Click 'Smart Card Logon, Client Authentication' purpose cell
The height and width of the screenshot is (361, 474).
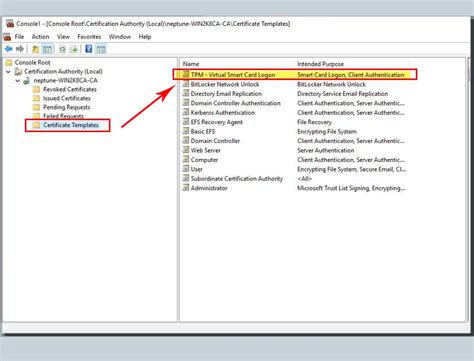click(x=351, y=75)
